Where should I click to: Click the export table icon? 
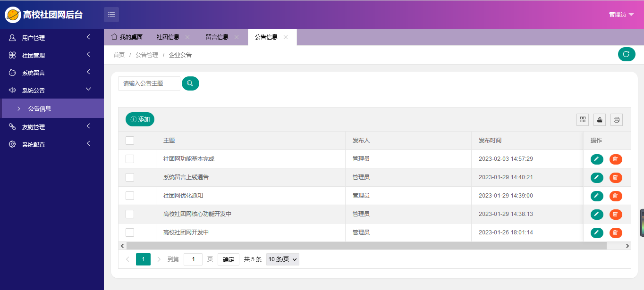(x=600, y=120)
